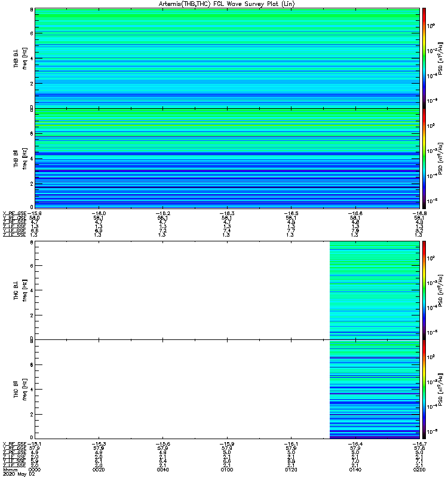Click the colored data block in the THC B⊥ panel
The width and height of the screenshot is (448, 478).
point(375,290)
